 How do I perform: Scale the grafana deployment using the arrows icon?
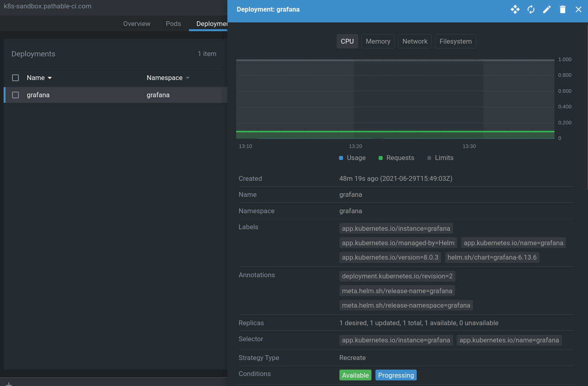[515, 9]
